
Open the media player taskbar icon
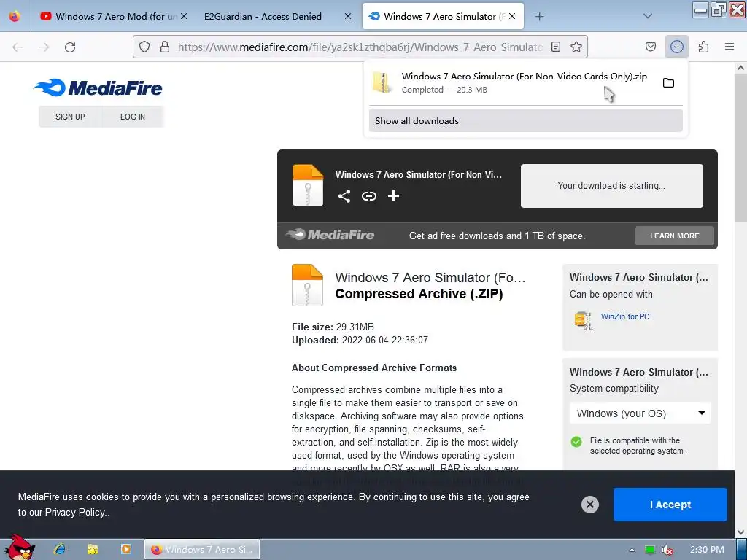[125, 549]
